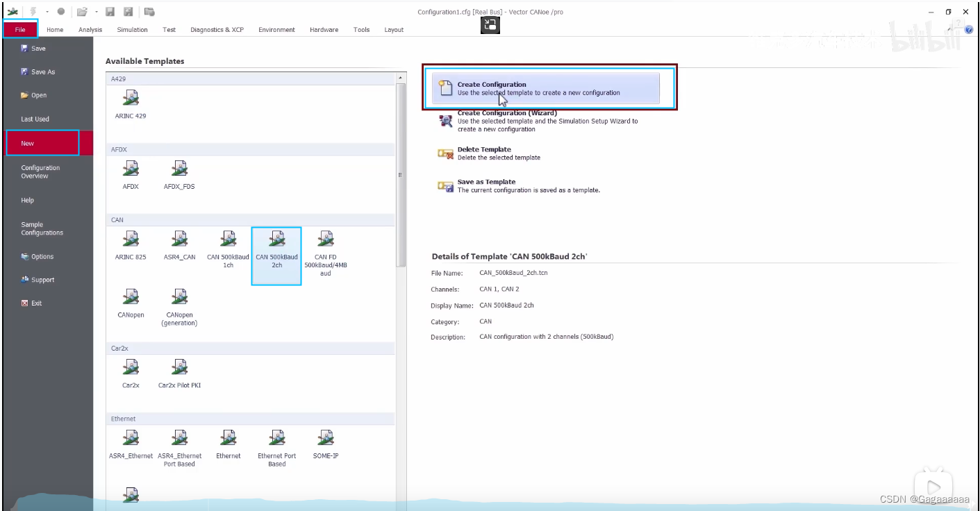Viewport: 980px width, 511px height.
Task: Click the rightmost quick access toolbar icon
Action: 149,12
